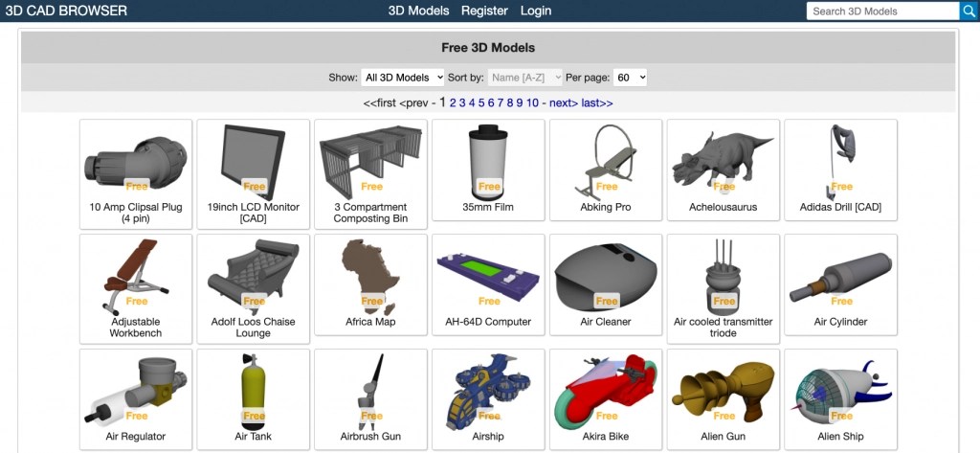Go to the next> results page
Screen dimensions: 980x453
(564, 103)
